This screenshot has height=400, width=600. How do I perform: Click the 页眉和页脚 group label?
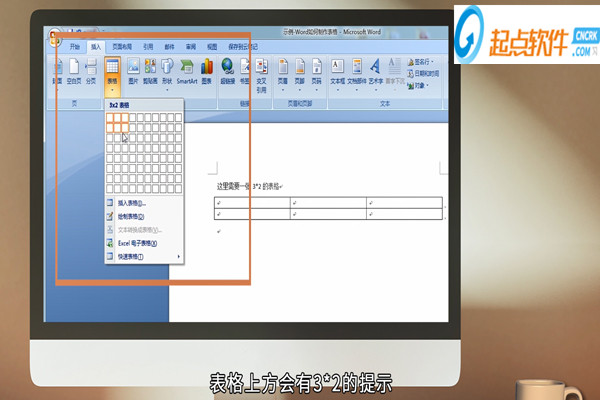tap(300, 103)
